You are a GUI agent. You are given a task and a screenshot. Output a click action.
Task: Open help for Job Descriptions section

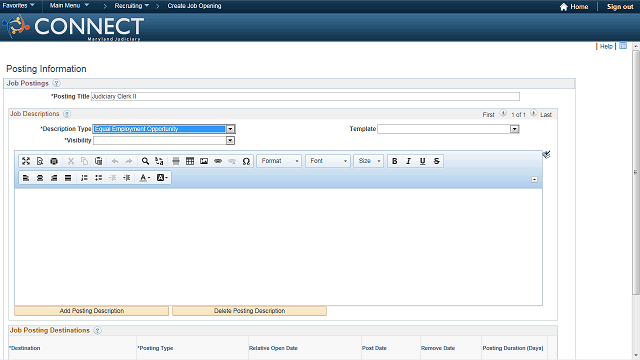click(67, 114)
